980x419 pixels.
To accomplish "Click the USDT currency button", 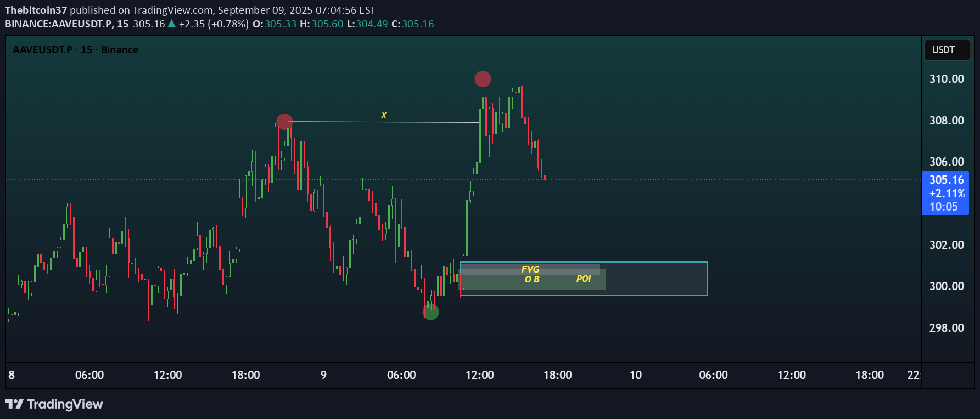I will click(947, 50).
